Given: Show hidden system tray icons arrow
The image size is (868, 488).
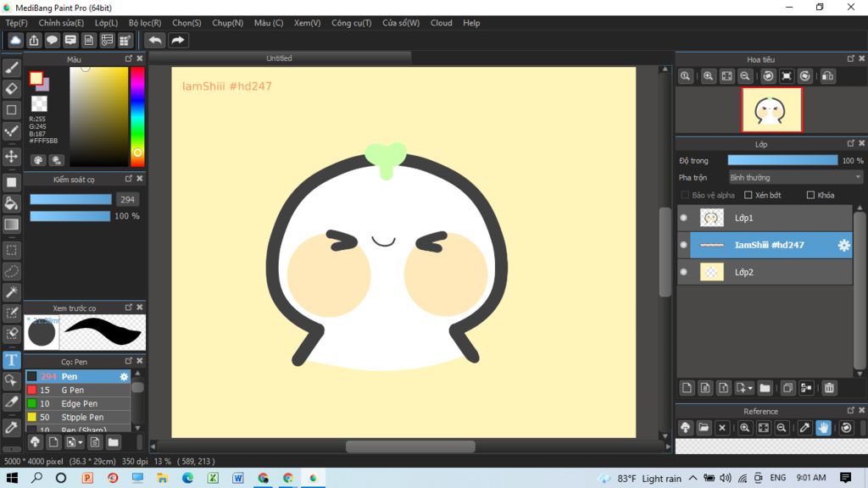Looking at the screenshot, I should coord(693,478).
